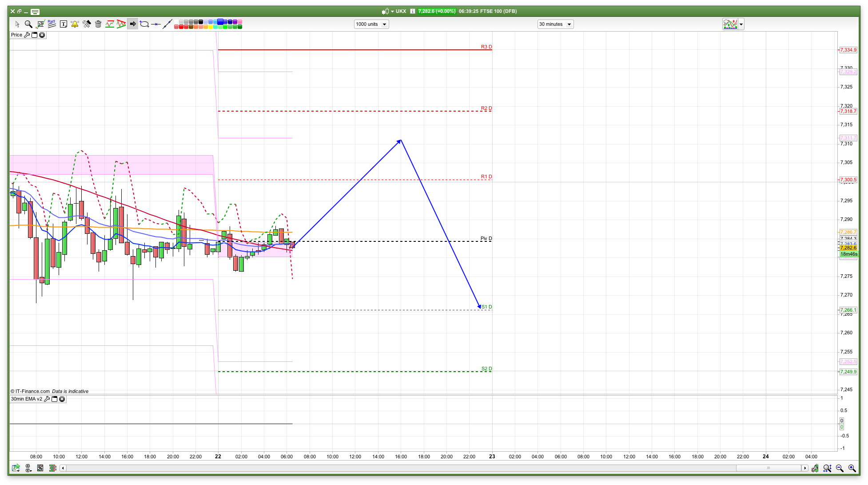Open Price panel wrench settings
The height and width of the screenshot is (485, 868).
coord(27,35)
